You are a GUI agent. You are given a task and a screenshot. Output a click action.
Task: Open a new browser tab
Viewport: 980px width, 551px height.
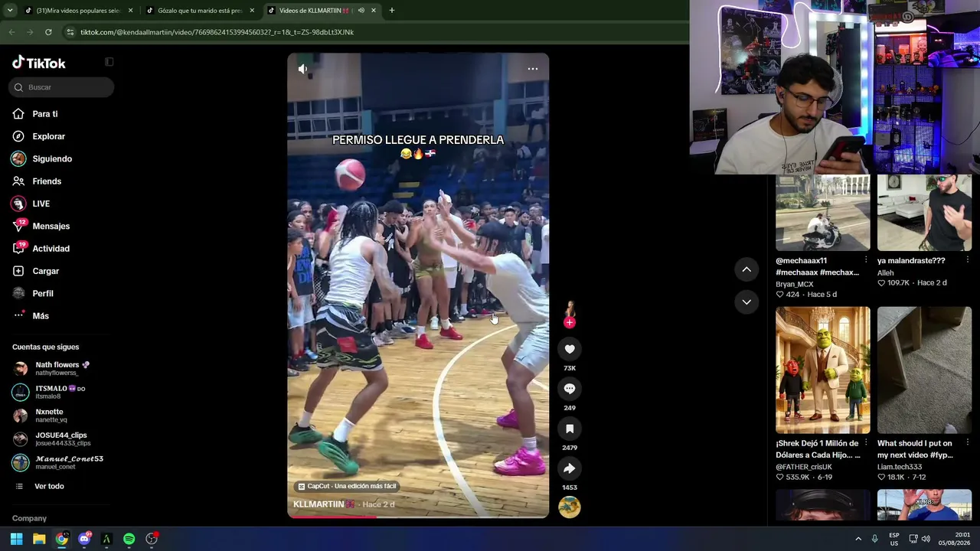[392, 11]
